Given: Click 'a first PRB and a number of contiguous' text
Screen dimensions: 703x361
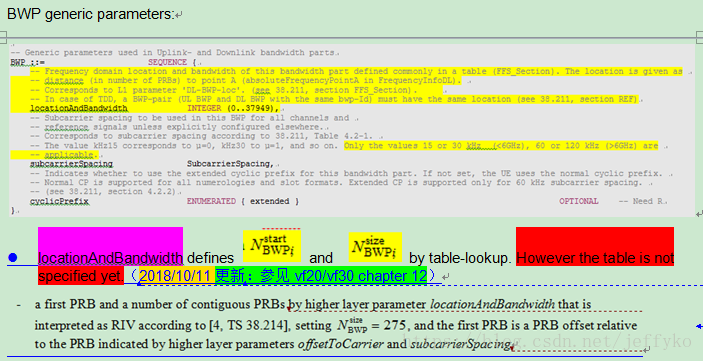Looking at the screenshot, I should (x=161, y=304).
